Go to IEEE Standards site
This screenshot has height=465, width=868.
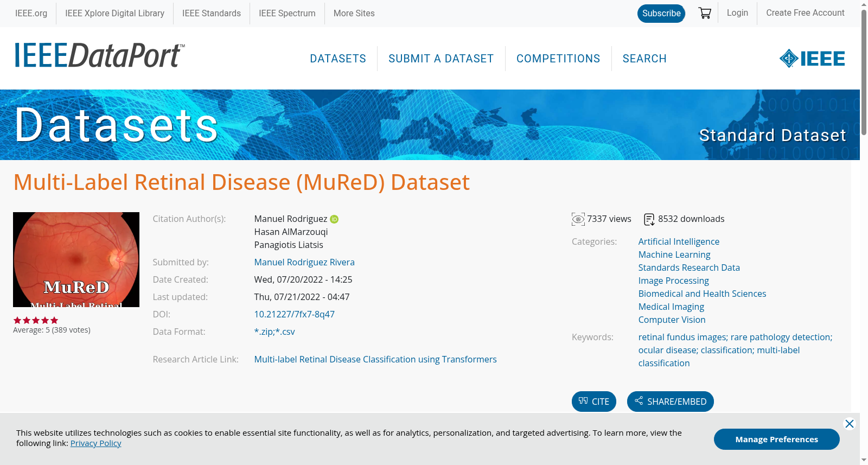(212, 13)
